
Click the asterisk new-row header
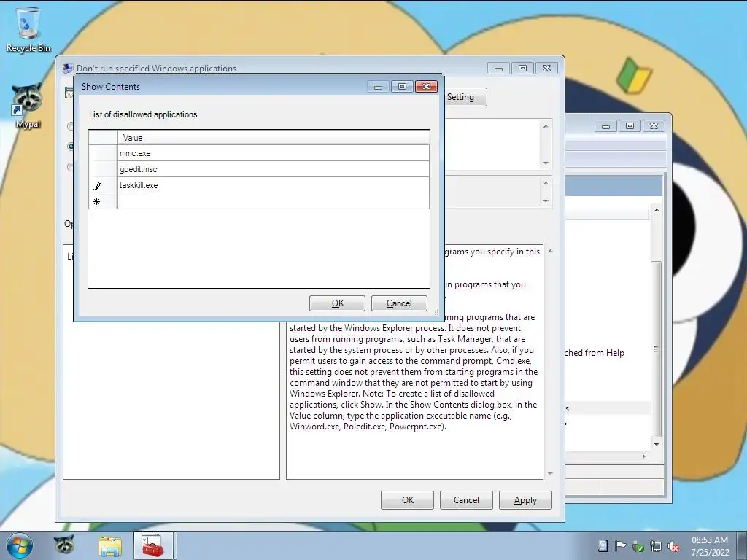[103, 201]
